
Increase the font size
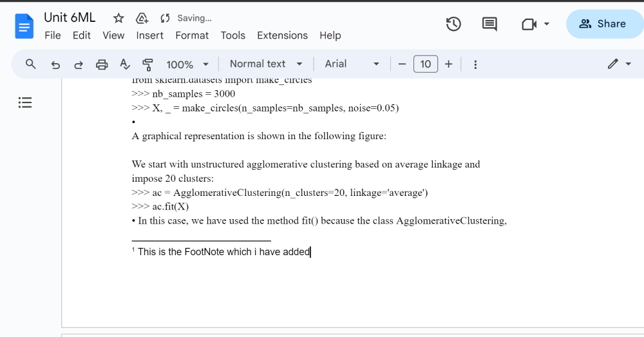pos(449,64)
